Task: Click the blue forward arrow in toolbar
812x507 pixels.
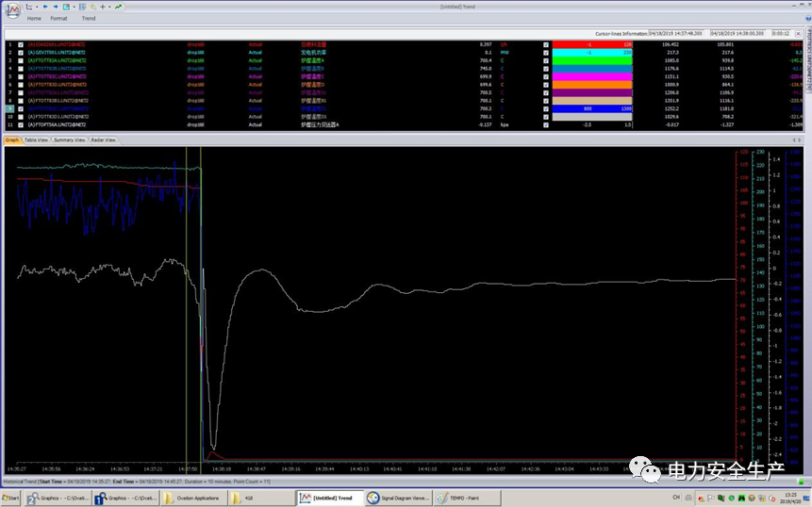Action: point(56,7)
